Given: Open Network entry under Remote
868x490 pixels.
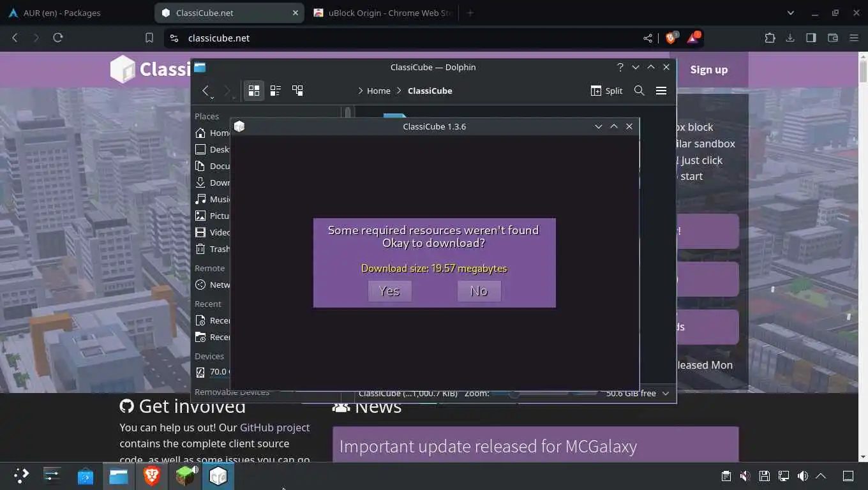Looking at the screenshot, I should [x=212, y=285].
